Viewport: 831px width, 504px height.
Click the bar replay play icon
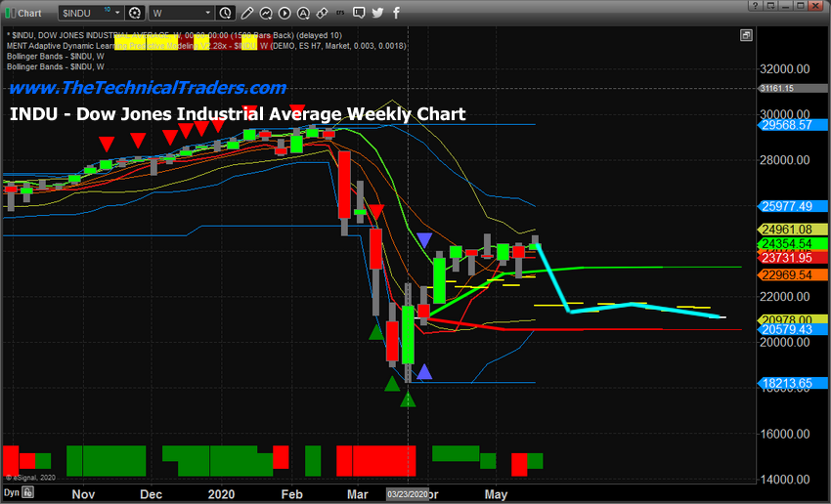coord(284,13)
